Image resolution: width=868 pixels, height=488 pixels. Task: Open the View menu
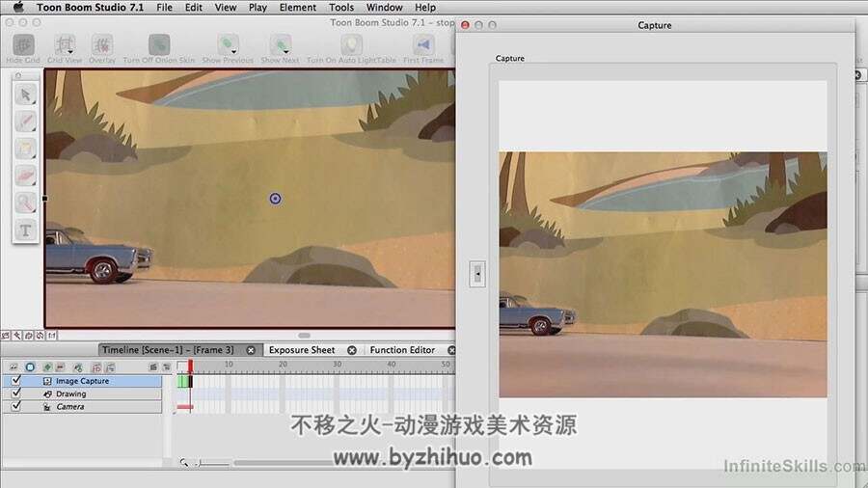[x=226, y=7]
